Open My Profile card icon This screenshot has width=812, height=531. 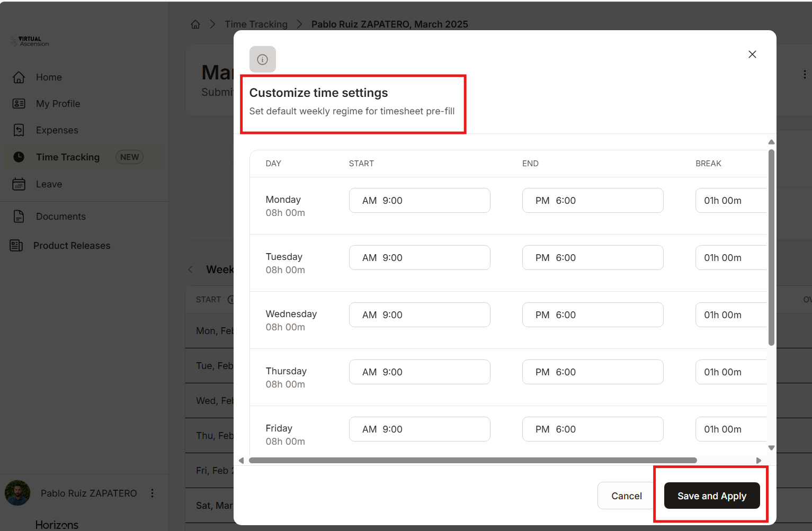pyautogui.click(x=19, y=104)
